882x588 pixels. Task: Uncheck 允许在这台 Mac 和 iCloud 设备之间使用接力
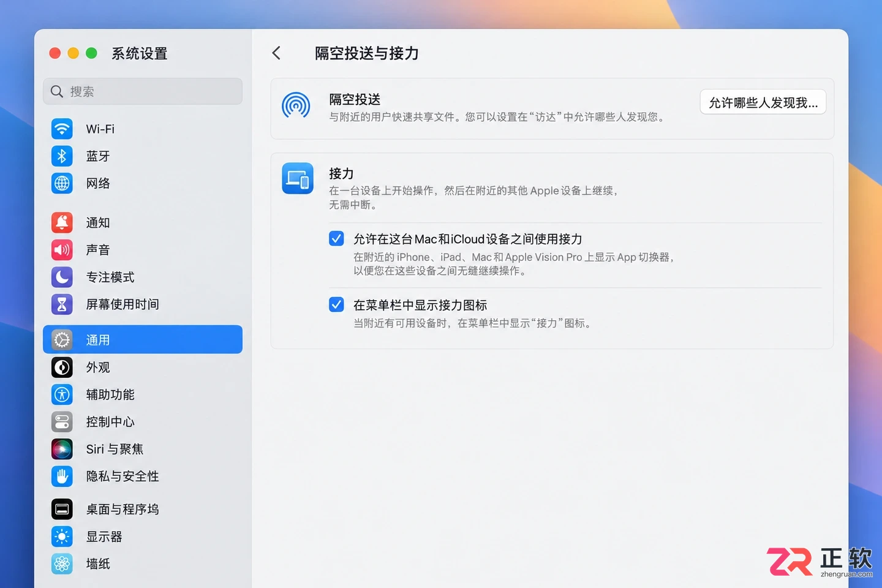336,238
